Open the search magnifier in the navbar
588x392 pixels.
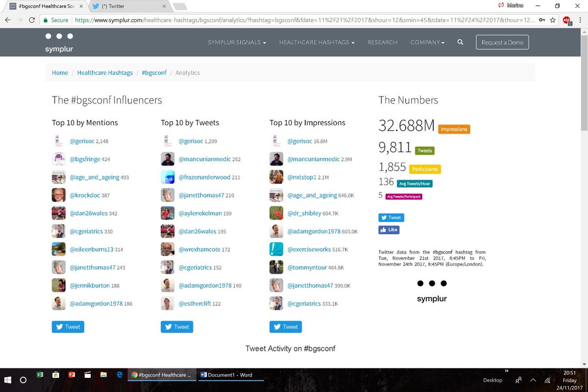[x=460, y=42]
